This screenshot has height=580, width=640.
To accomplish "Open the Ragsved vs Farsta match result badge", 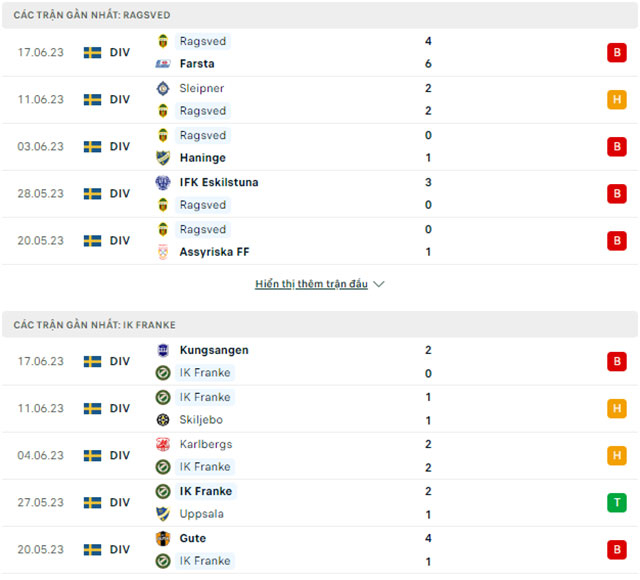I will tap(616, 53).
